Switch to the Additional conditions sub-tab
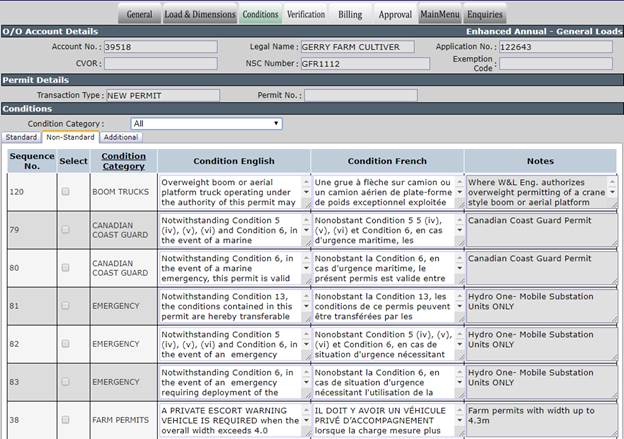This screenshot has height=439, width=624. click(121, 137)
